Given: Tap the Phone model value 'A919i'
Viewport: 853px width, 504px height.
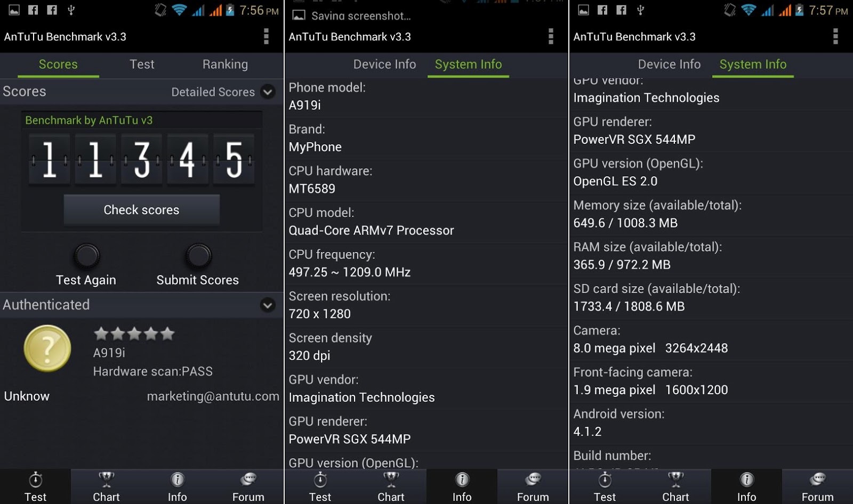Looking at the screenshot, I should 305,105.
